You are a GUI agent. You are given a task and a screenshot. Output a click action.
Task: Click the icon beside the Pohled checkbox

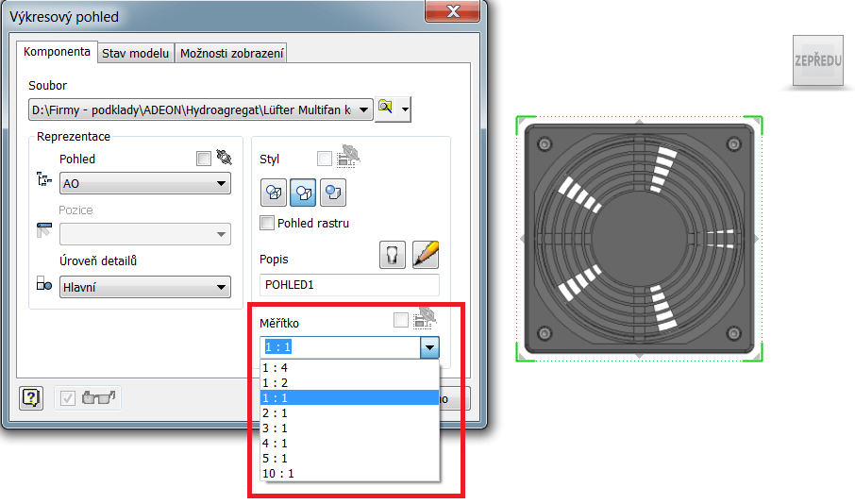tap(224, 158)
